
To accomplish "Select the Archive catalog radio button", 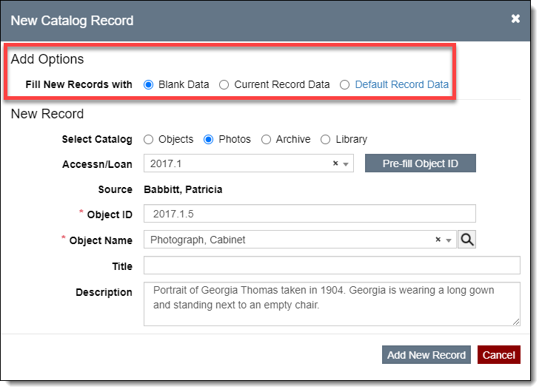I will point(267,139).
